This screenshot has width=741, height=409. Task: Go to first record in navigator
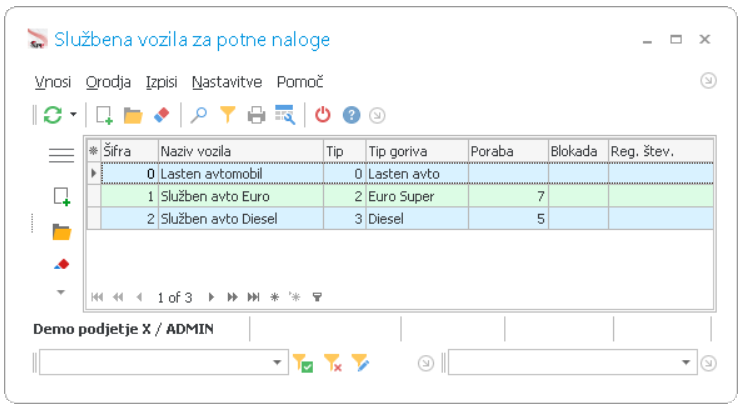click(97, 297)
